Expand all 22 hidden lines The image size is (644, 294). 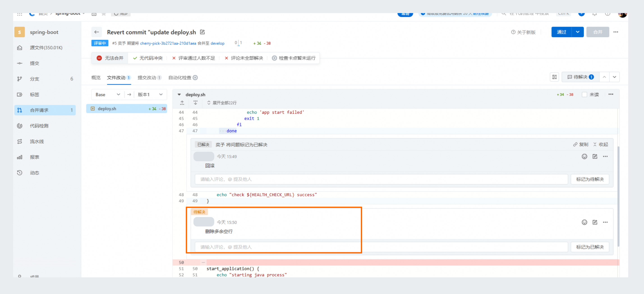point(222,103)
